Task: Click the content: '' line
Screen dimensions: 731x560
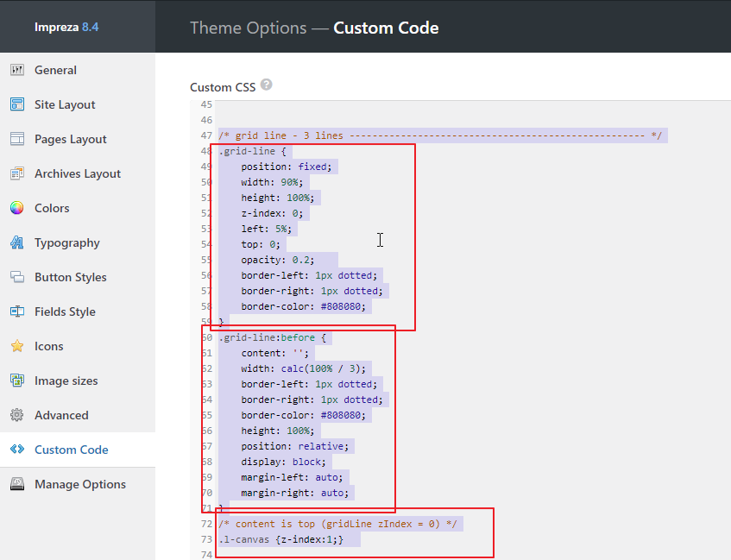Action: click(x=274, y=353)
